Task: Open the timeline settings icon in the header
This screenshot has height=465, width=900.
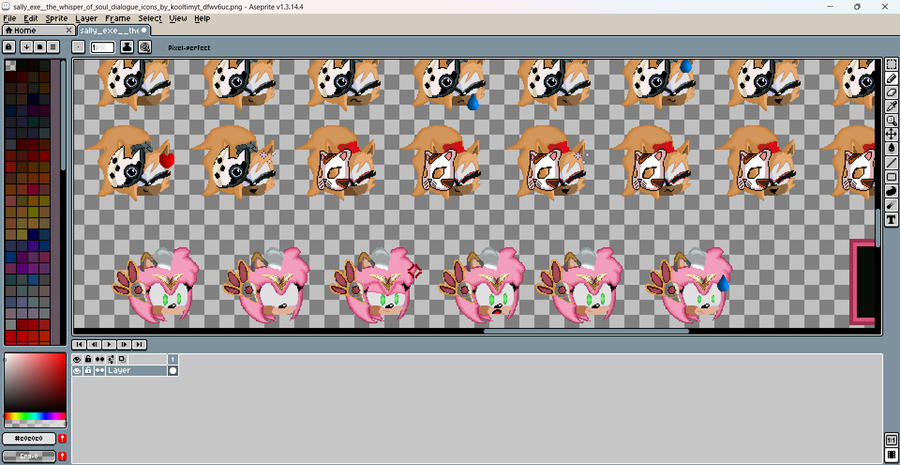Action: (x=111, y=359)
